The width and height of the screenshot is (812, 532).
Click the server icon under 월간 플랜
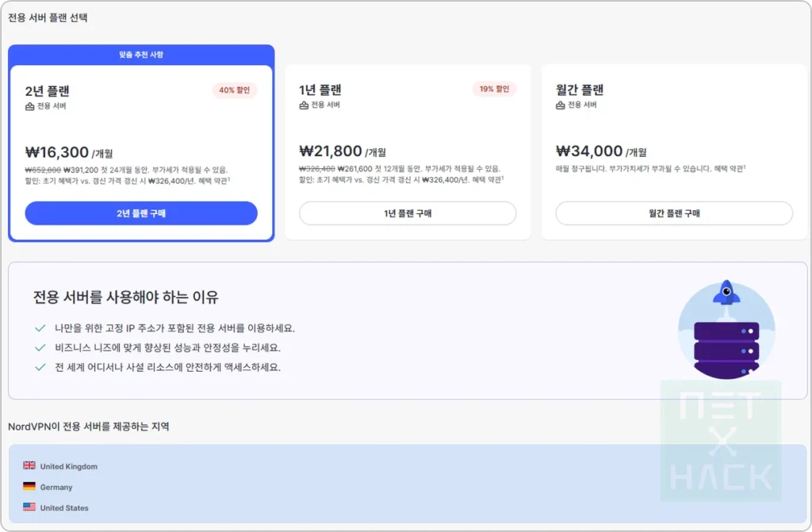click(560, 105)
